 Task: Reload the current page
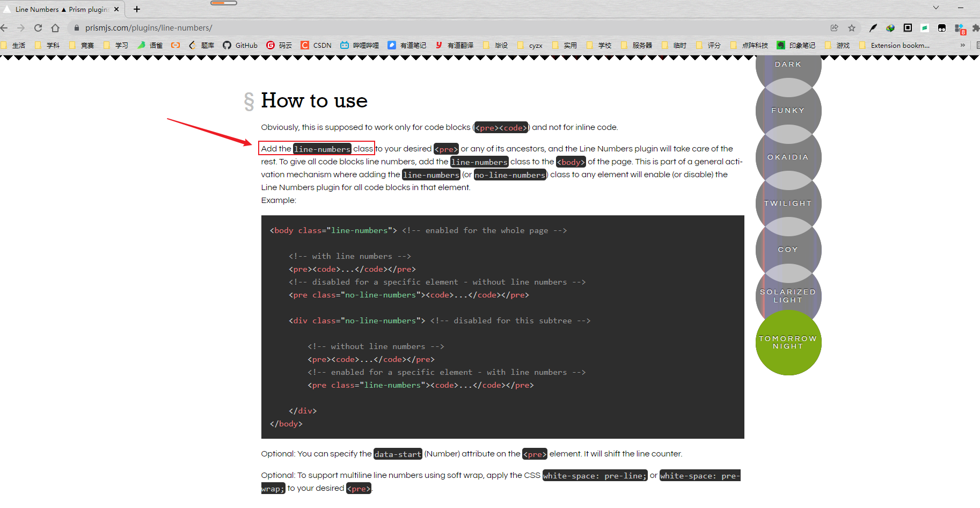[x=38, y=28]
